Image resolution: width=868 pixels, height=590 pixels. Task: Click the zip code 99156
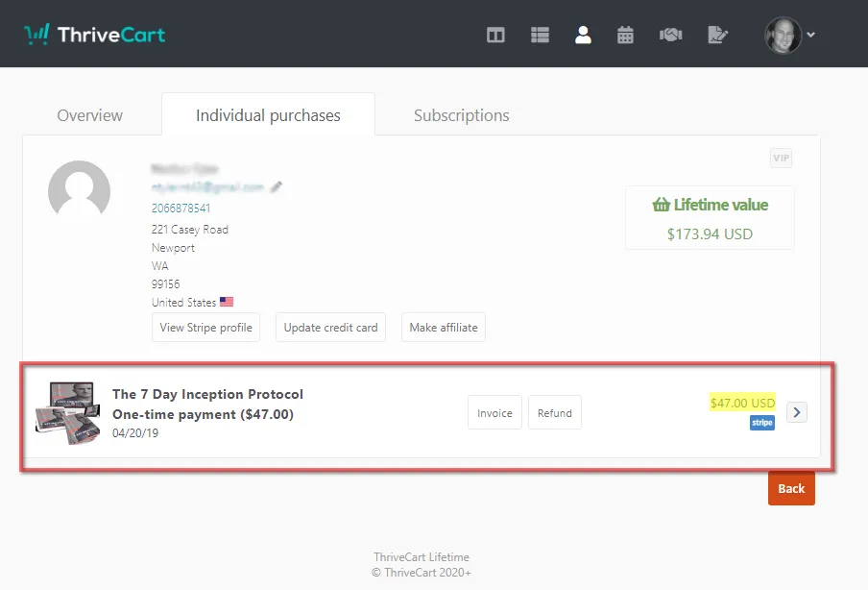tap(165, 284)
